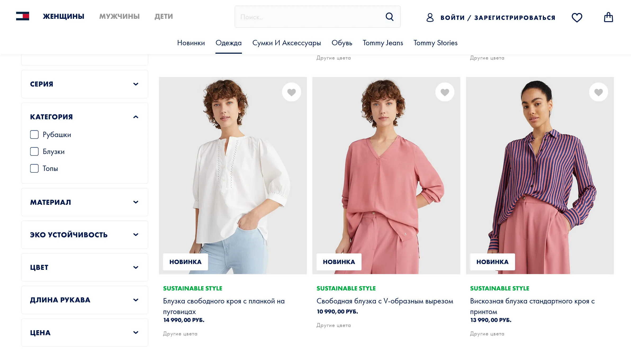Open the Обувь menu item
631x364 pixels.
(342, 43)
